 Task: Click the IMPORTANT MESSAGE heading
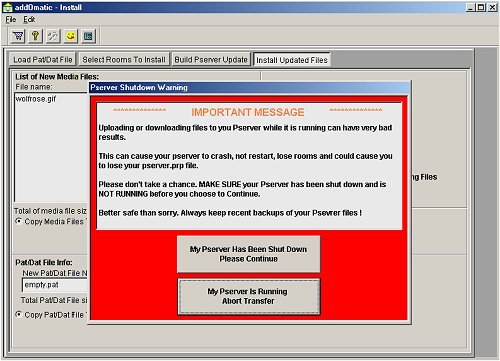pyautogui.click(x=248, y=112)
